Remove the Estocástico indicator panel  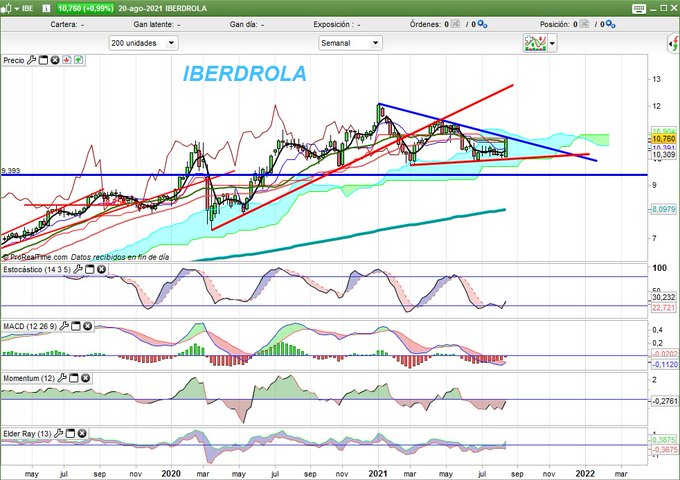click(x=101, y=269)
